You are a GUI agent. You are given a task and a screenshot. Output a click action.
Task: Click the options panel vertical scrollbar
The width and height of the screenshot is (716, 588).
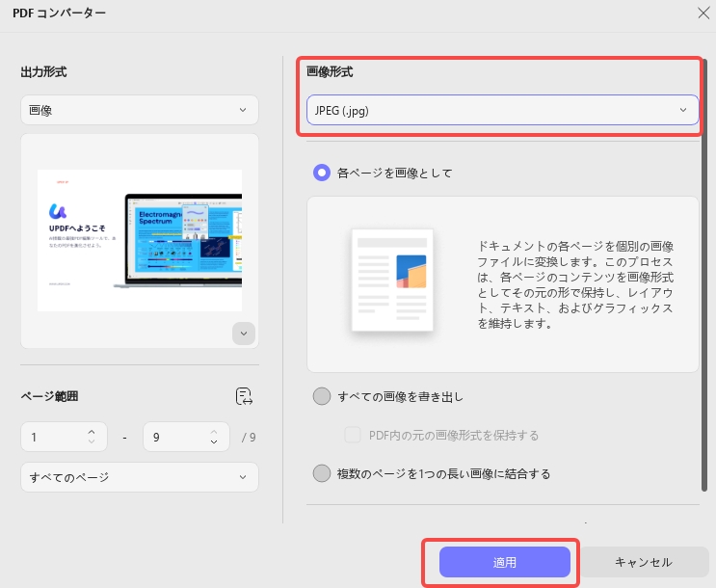(x=704, y=274)
